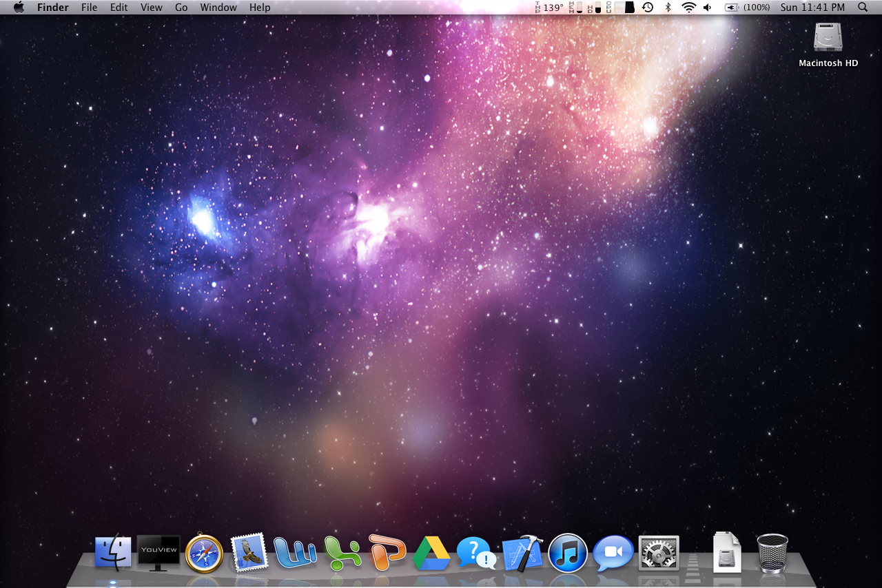Open Mail from the Dock
The width and height of the screenshot is (882, 588).
(248, 553)
